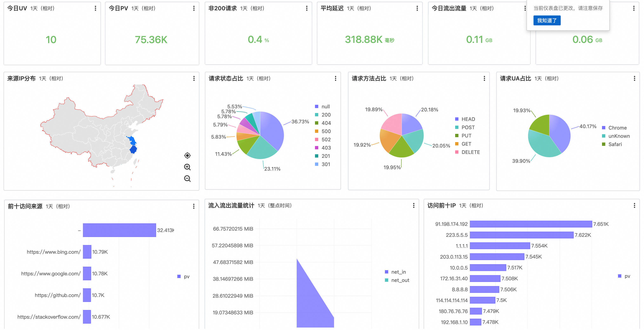The height and width of the screenshot is (330, 644).
Task: Open the 请求状态占比 panel's options menu
Action: point(335,78)
